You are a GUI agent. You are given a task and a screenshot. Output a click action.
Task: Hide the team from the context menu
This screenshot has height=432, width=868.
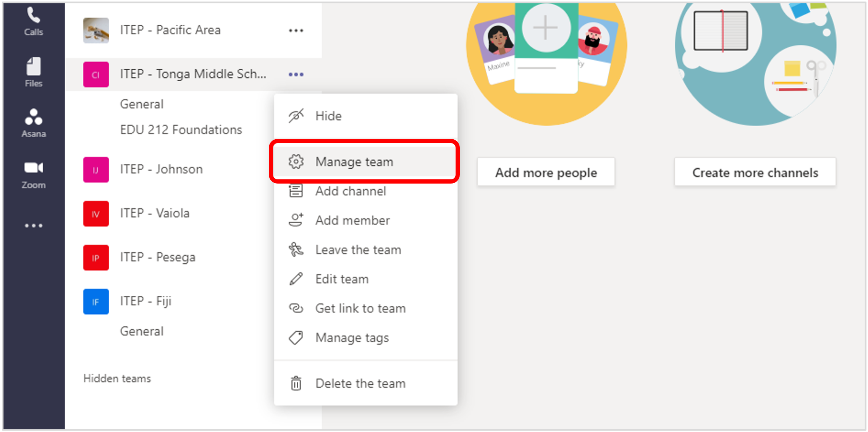[328, 116]
